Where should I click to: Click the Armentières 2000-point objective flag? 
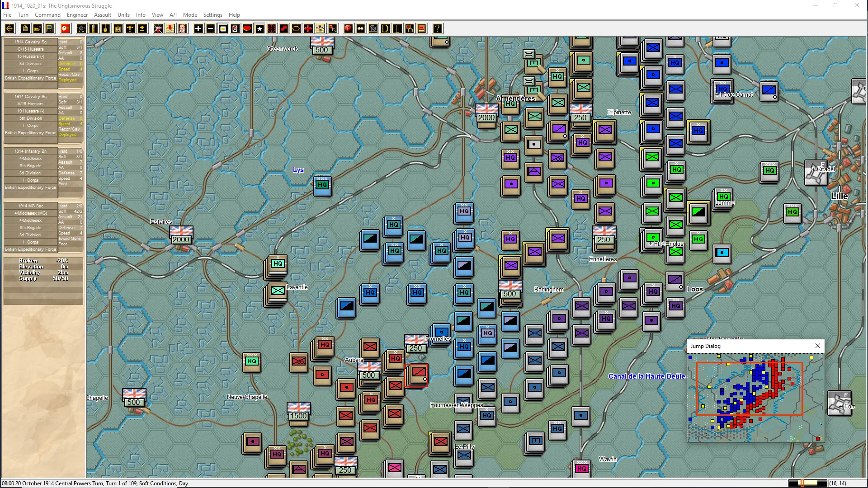[486, 113]
